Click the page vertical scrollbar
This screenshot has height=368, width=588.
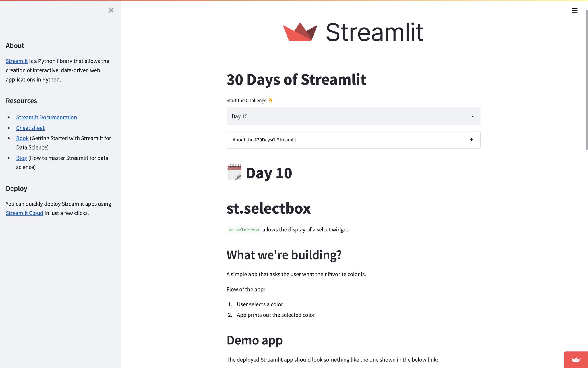586,80
